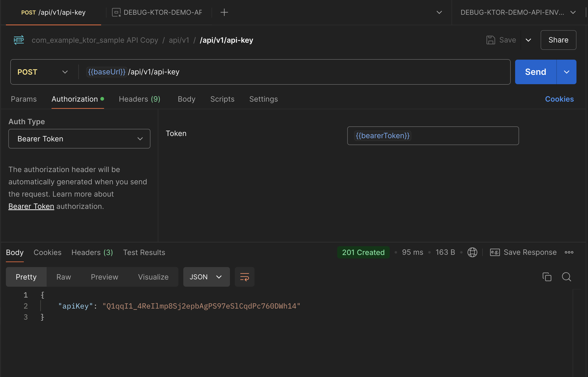Click the word wrap icon in response toolbar
588x377 pixels.
tap(244, 277)
